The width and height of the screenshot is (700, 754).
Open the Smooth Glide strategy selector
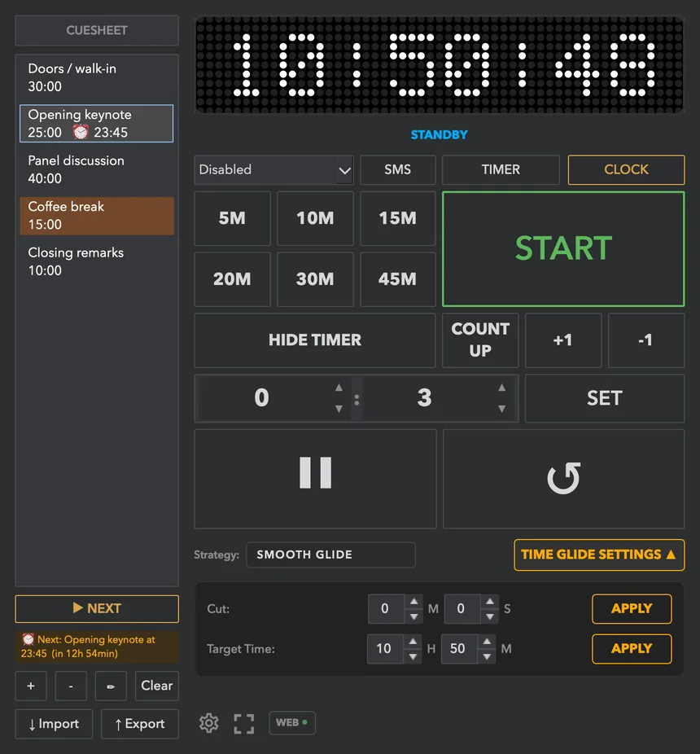[330, 555]
